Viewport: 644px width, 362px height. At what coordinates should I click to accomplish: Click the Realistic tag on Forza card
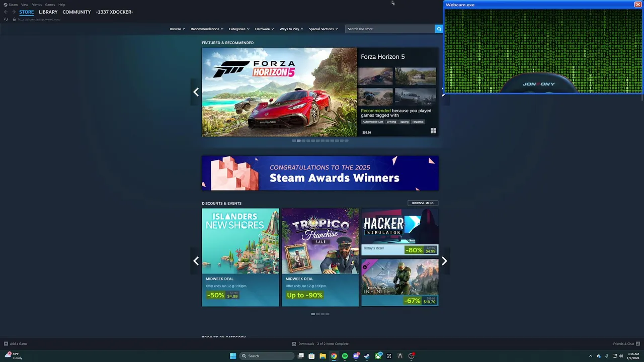(x=418, y=122)
